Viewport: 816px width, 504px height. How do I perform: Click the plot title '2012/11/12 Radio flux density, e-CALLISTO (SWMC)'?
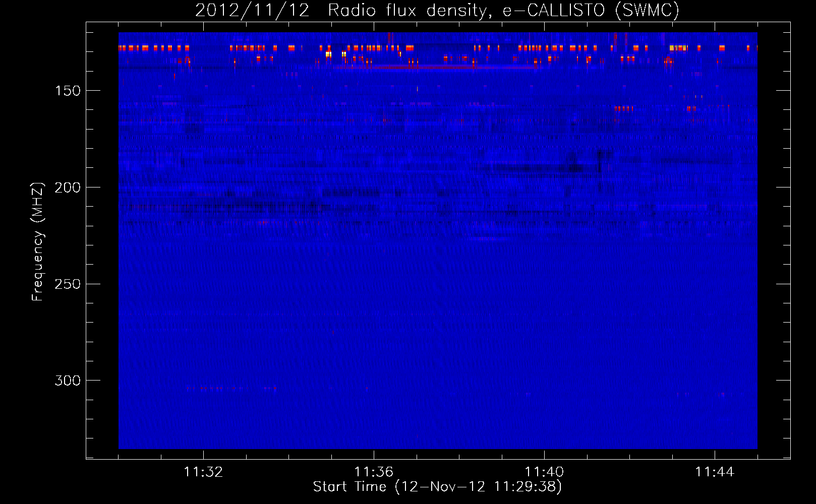(437, 11)
